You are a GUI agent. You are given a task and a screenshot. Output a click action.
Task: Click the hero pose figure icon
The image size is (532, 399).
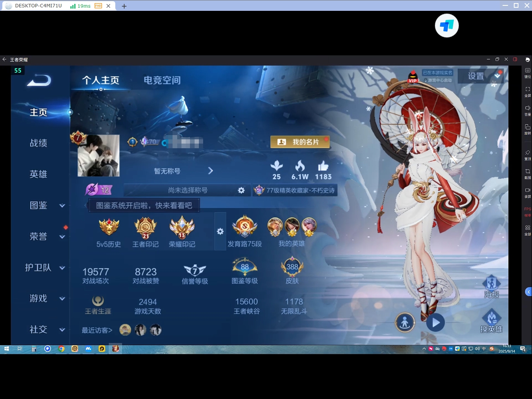(x=405, y=322)
